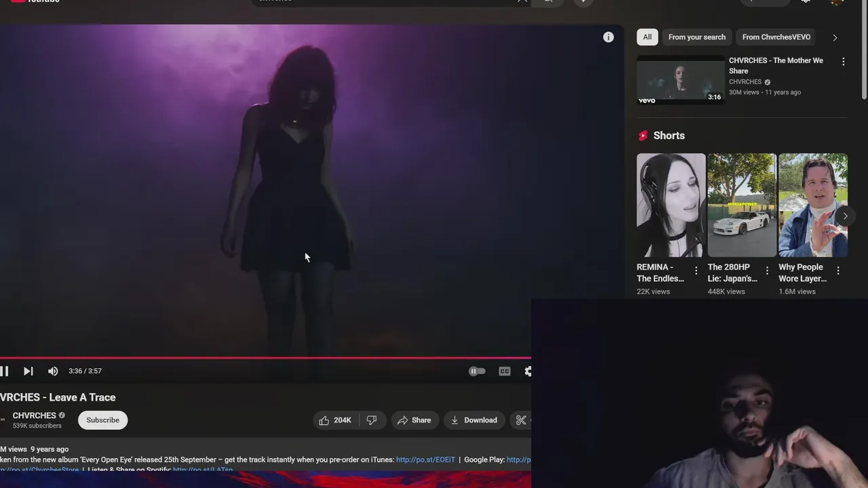This screenshot has height=488, width=868.
Task: Open the REMINA - The Endless Short
Action: [671, 205]
